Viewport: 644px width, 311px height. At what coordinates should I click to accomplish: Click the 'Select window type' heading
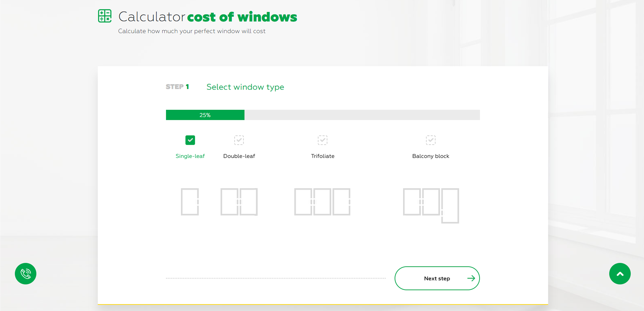[245, 87]
